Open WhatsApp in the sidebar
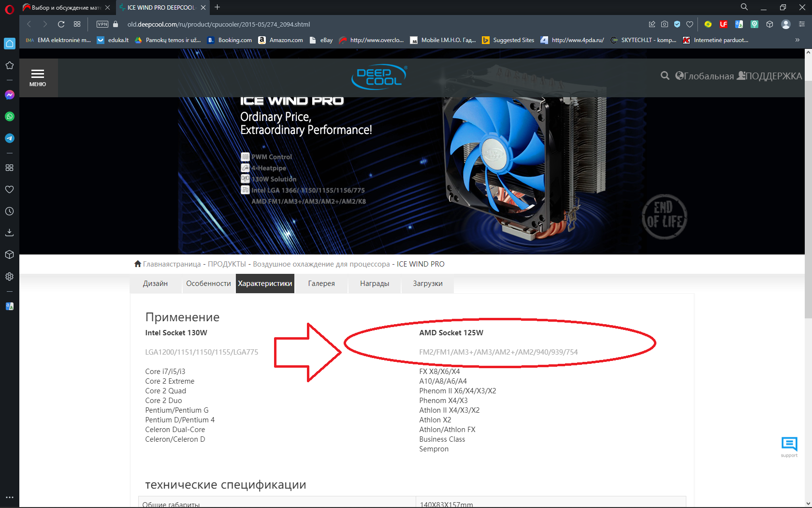The width and height of the screenshot is (812, 508). pyautogui.click(x=10, y=117)
